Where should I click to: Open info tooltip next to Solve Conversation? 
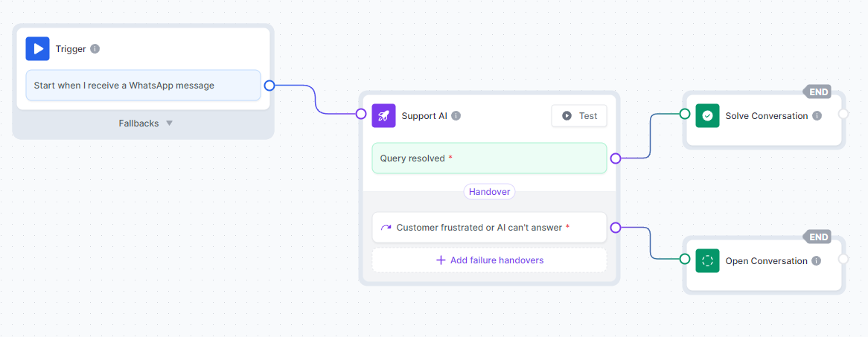click(x=817, y=115)
